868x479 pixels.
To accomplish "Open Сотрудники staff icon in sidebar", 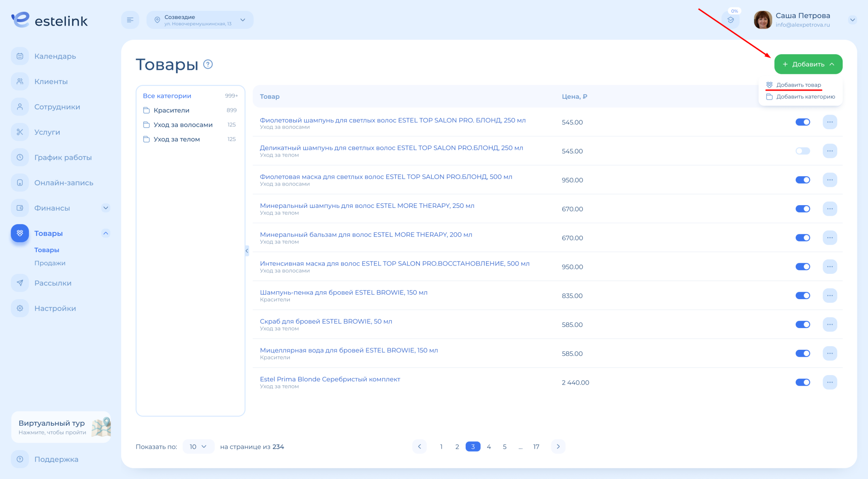I will (x=20, y=107).
